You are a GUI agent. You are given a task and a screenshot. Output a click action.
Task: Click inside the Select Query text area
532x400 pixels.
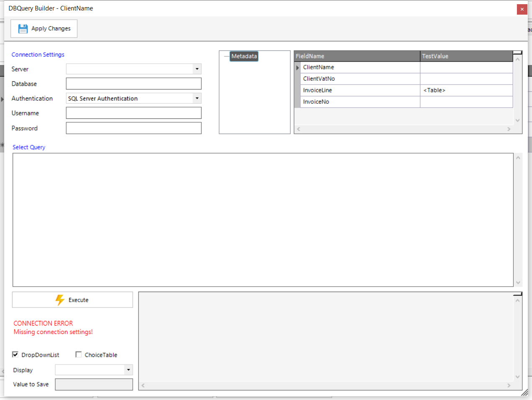(263, 220)
